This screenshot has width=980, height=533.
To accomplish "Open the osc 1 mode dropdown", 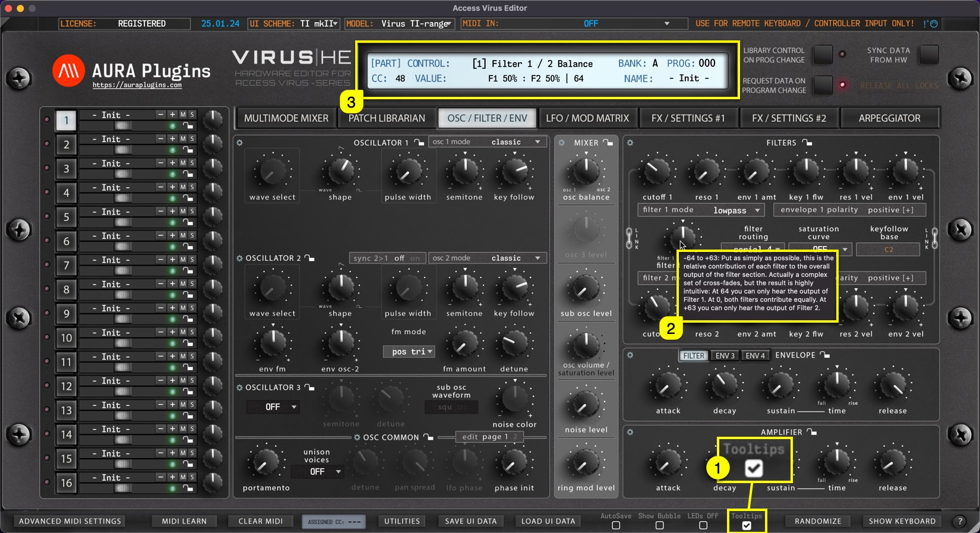I will (x=487, y=142).
